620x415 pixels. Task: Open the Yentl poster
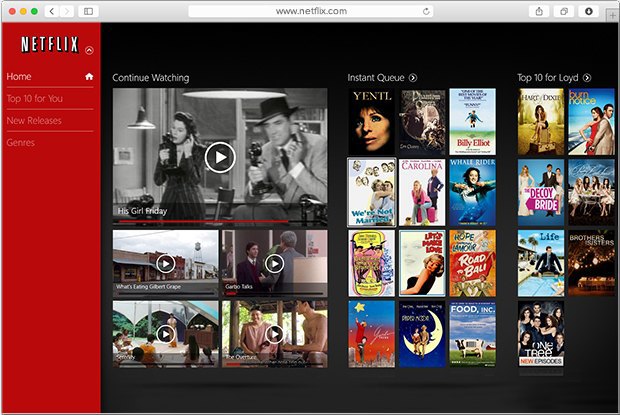pyautogui.click(x=372, y=122)
